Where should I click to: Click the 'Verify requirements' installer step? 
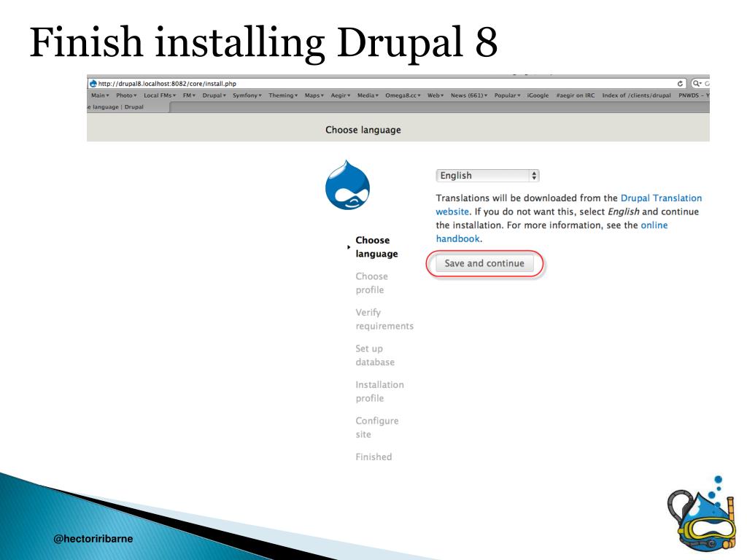(384, 319)
